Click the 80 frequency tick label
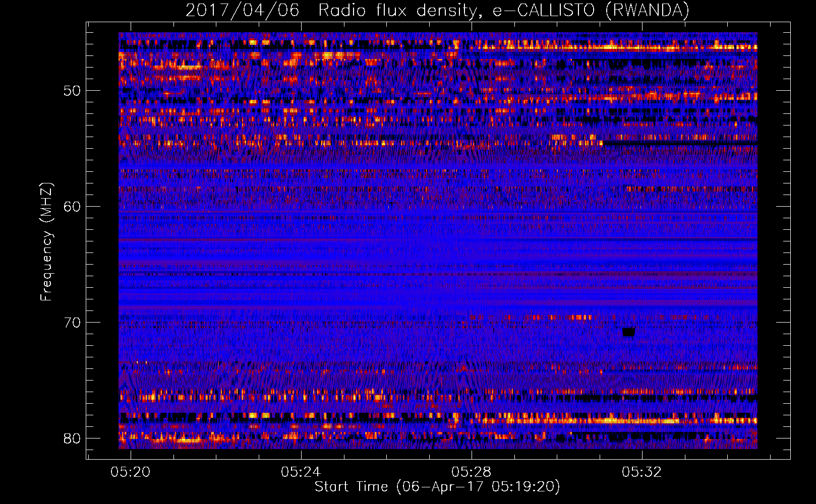This screenshot has width=816, height=504. (72, 438)
